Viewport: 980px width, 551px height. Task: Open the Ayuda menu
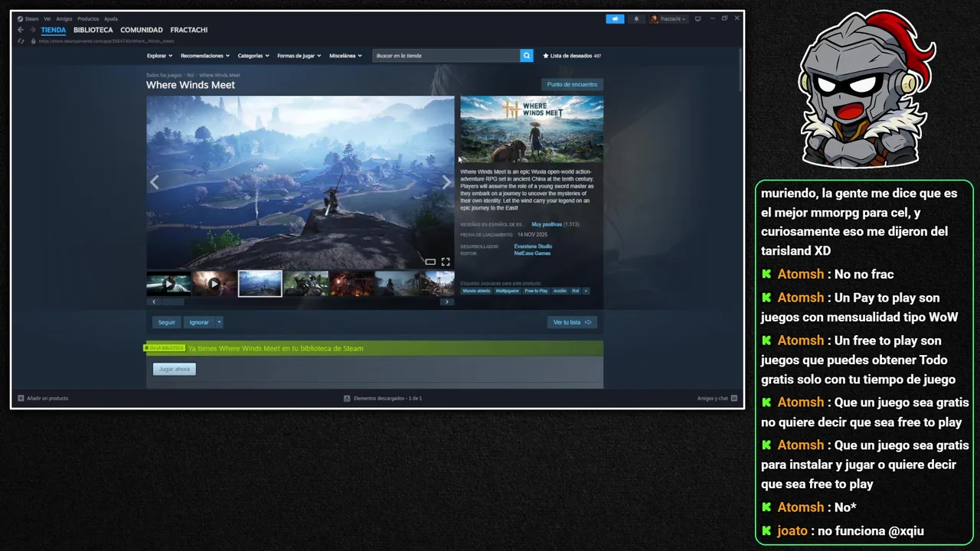pos(111,19)
